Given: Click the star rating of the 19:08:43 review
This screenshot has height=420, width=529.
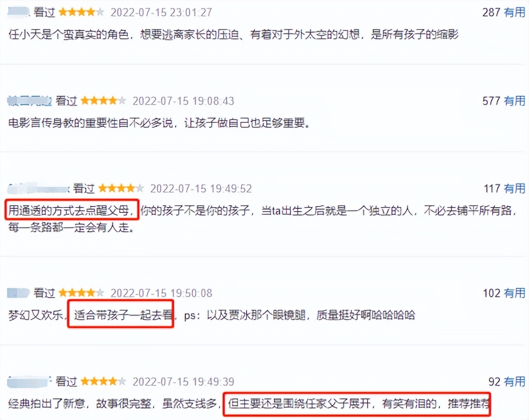Looking at the screenshot, I should (103, 101).
